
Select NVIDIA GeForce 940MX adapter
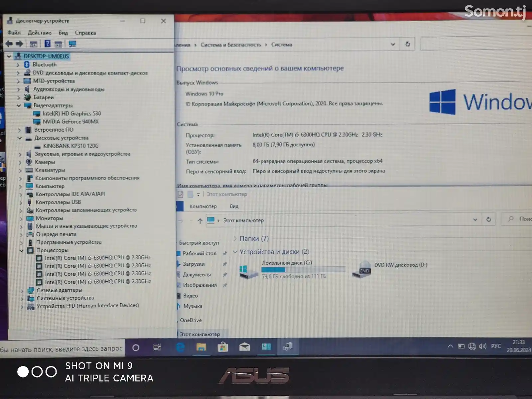(70, 121)
